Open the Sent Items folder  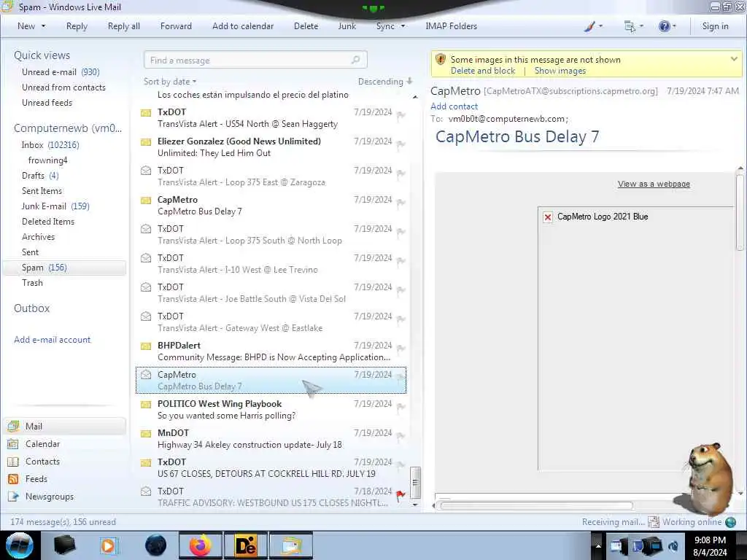42,190
